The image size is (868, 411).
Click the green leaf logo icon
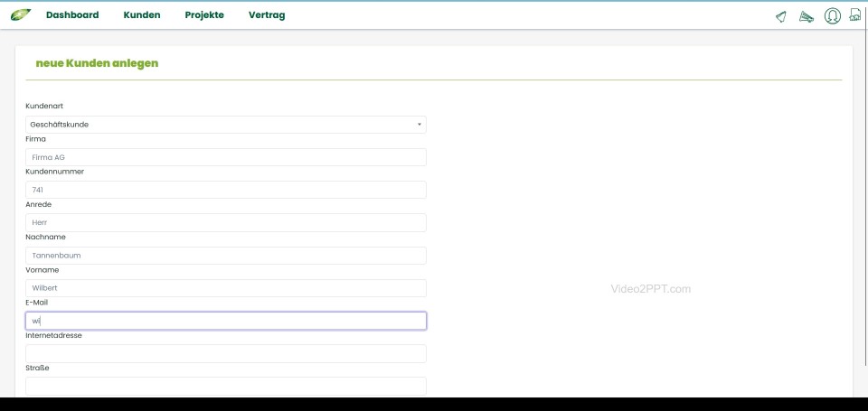pos(20,15)
